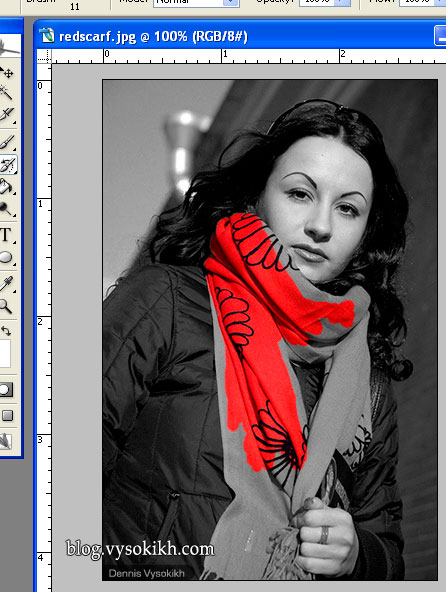Click the redscarf.jpg title bar document icon

[x=47, y=35]
